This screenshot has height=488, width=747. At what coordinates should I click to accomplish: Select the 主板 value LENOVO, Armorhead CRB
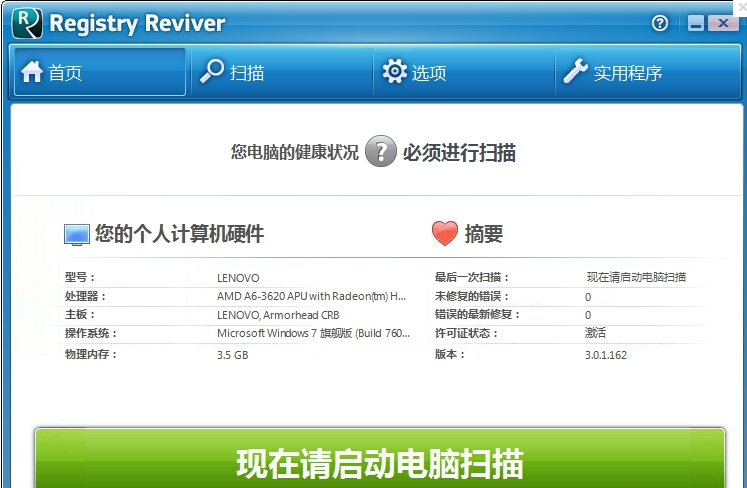278,315
